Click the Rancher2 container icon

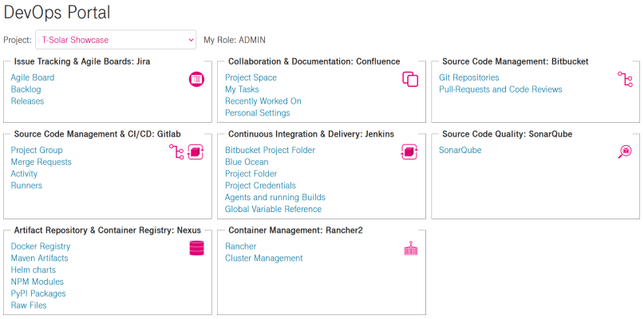pyautogui.click(x=411, y=248)
